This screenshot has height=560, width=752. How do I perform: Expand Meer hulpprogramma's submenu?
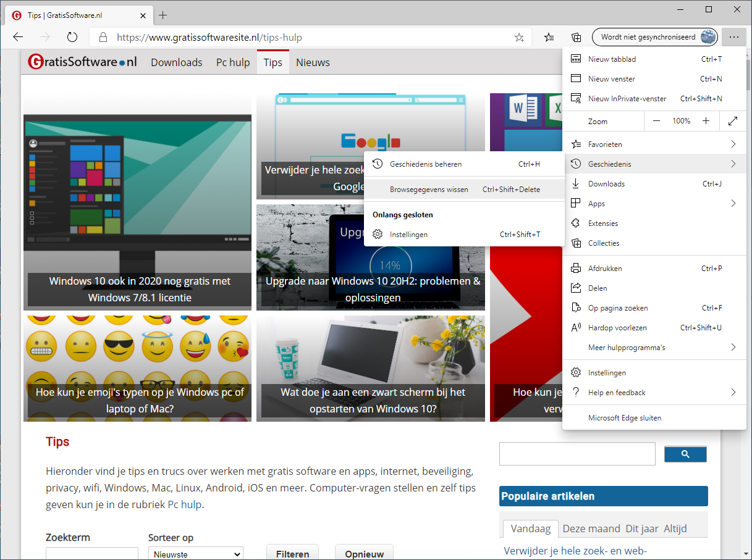(x=654, y=348)
